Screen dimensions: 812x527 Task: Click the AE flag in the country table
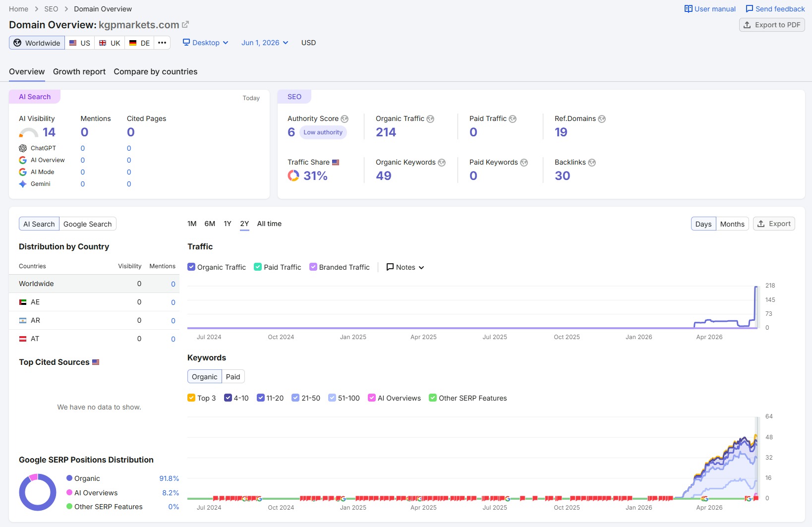tap(23, 302)
